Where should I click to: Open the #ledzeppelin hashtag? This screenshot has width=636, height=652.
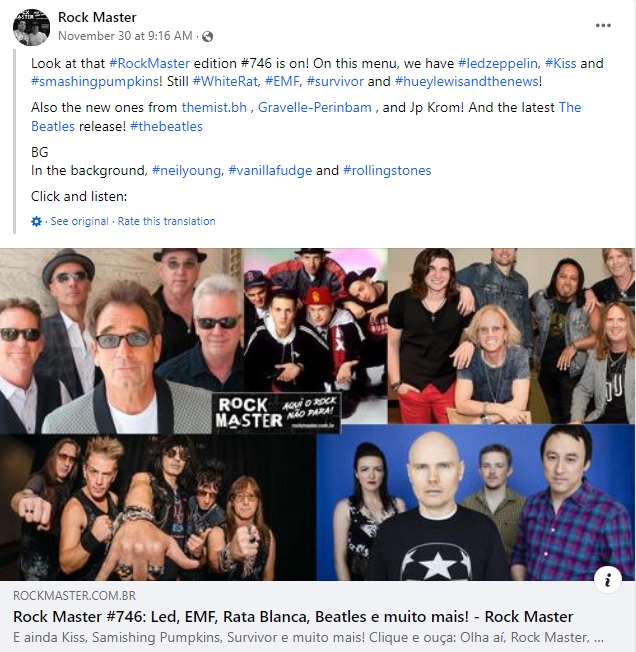click(498, 63)
